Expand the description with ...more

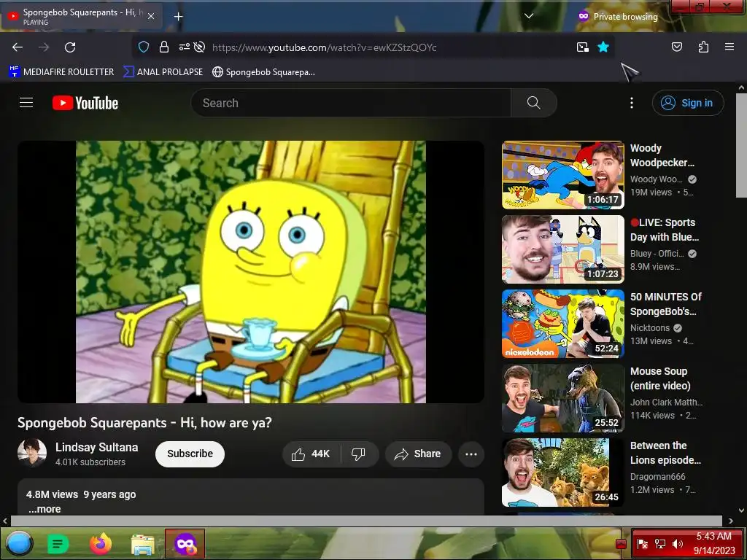click(x=44, y=509)
